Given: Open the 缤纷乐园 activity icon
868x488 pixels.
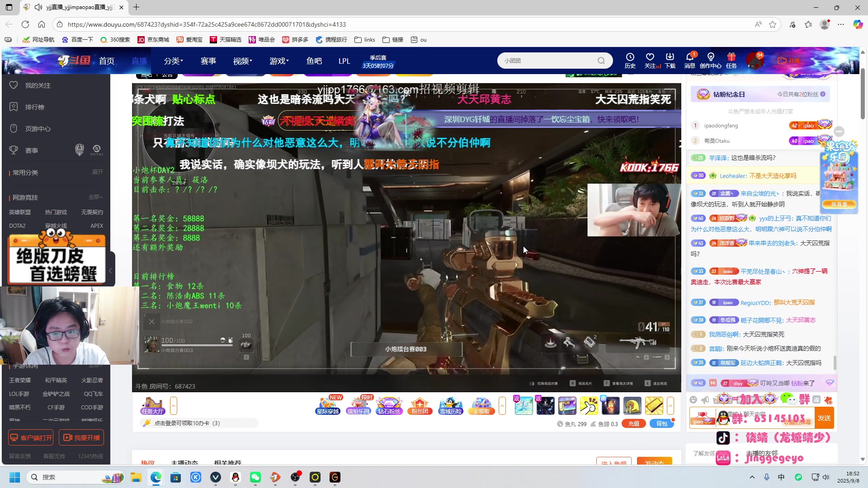Looking at the screenshot, I should [359, 406].
